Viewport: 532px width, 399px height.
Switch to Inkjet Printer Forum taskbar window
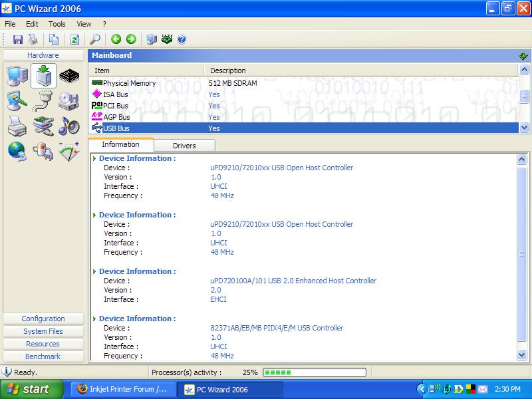pyautogui.click(x=124, y=389)
